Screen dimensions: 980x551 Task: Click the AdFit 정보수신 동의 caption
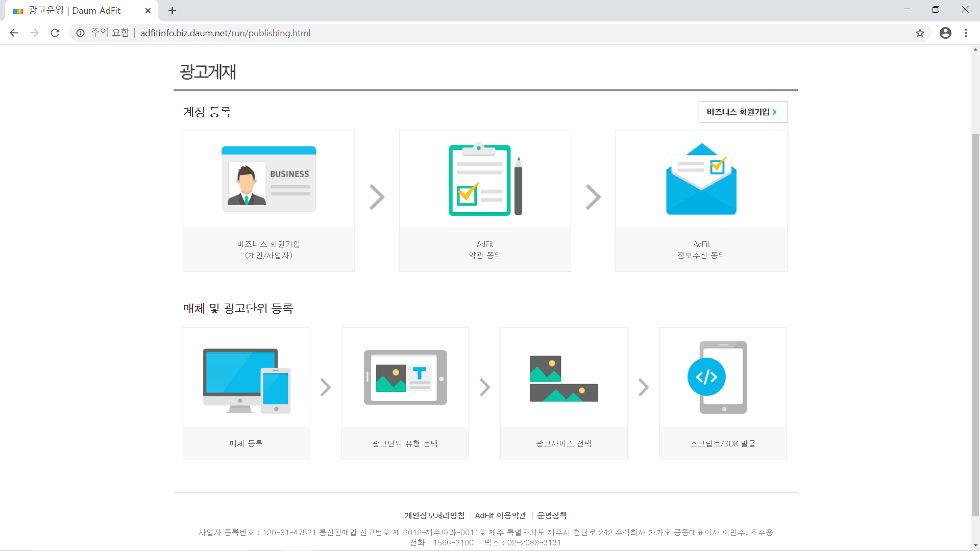701,250
